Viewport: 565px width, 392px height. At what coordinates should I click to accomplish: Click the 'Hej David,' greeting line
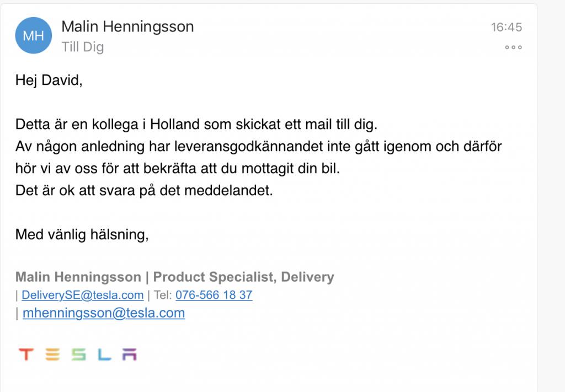coord(49,80)
